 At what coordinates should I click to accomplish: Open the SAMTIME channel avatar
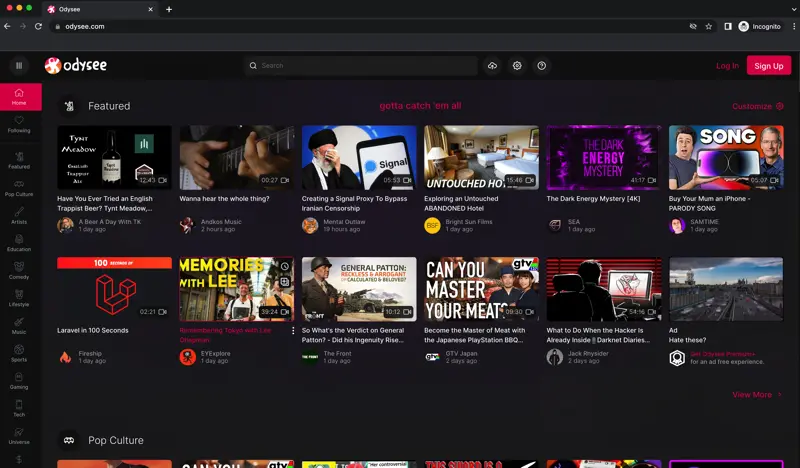[x=677, y=225]
